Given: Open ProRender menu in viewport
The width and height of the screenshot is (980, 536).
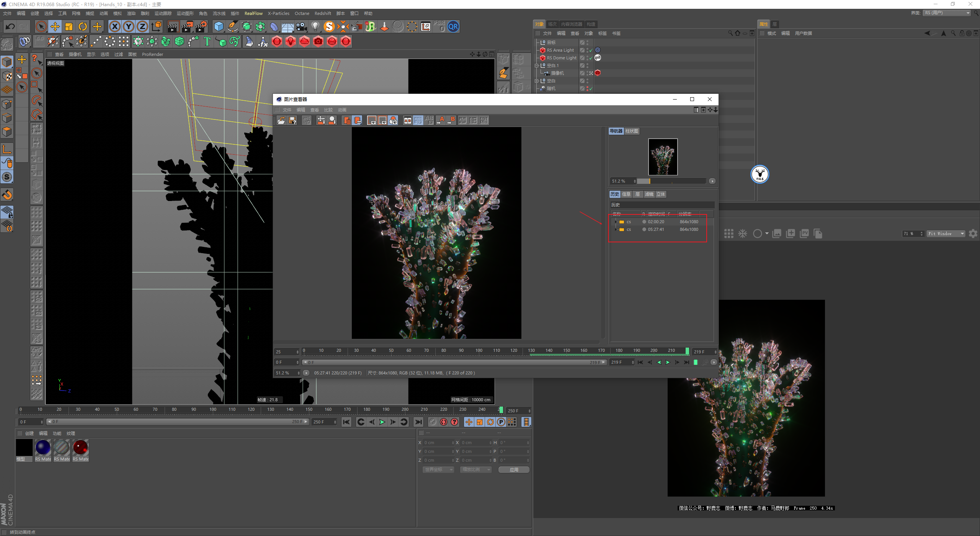Looking at the screenshot, I should tap(152, 54).
